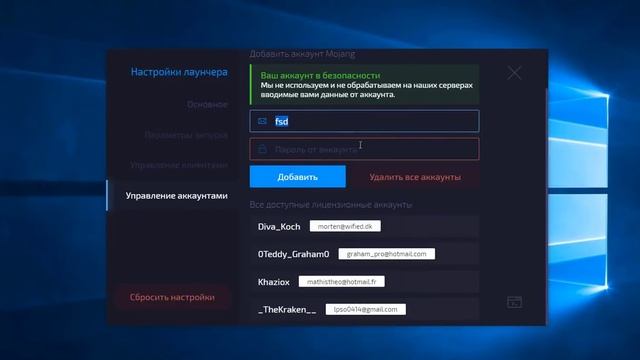The image size is (640, 360).
Task: Open the Основное settings tab
Action: click(x=207, y=104)
